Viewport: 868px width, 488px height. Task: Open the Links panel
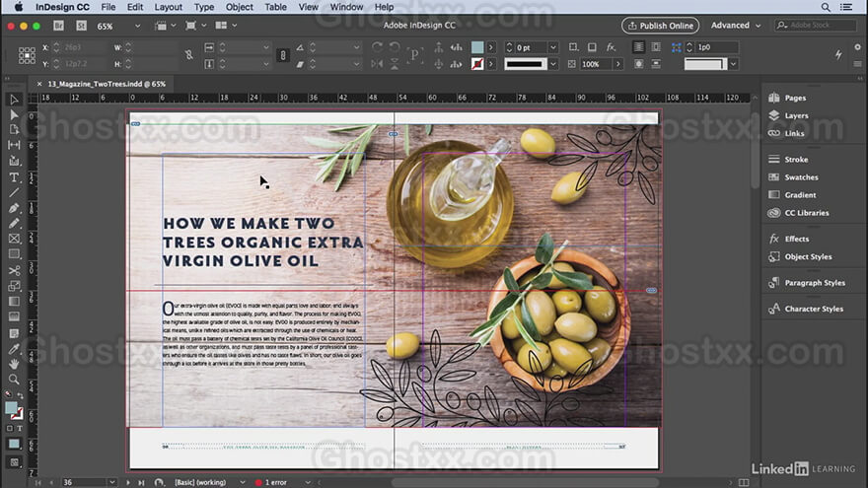click(x=794, y=133)
